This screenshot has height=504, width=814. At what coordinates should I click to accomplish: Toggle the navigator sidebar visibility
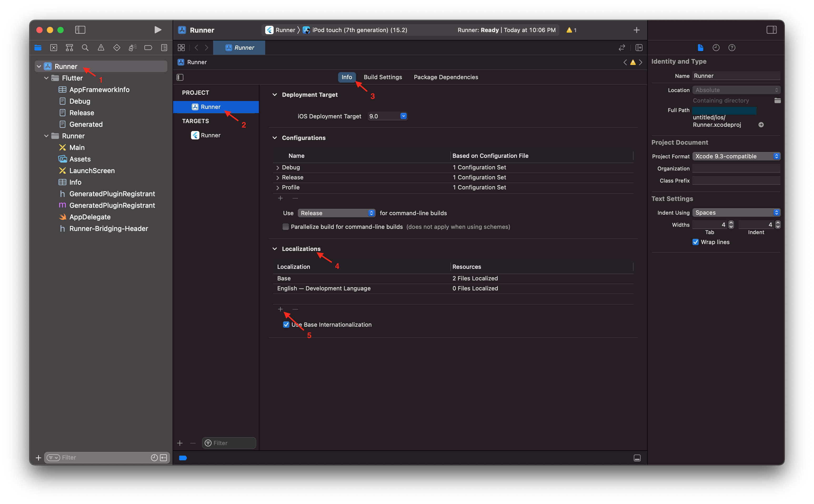[80, 30]
